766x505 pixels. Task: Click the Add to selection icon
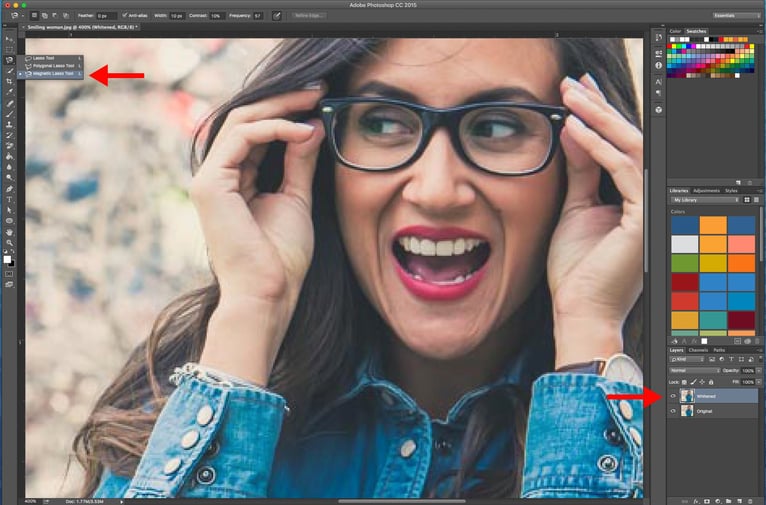point(44,16)
